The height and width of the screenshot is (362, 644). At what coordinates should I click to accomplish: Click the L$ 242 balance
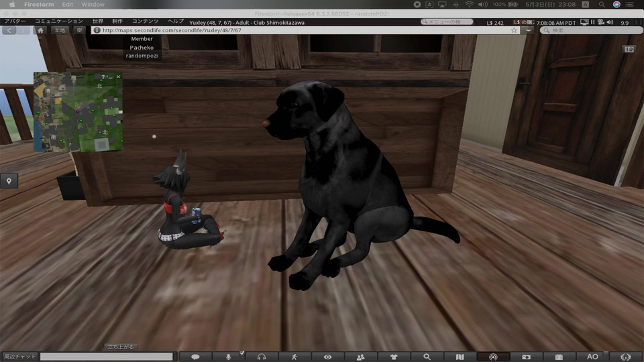coord(495,23)
